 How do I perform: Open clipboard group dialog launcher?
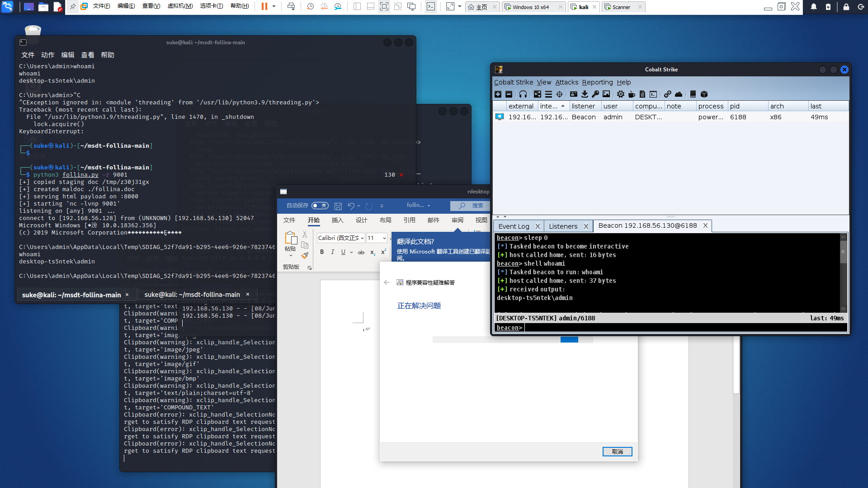[310, 268]
